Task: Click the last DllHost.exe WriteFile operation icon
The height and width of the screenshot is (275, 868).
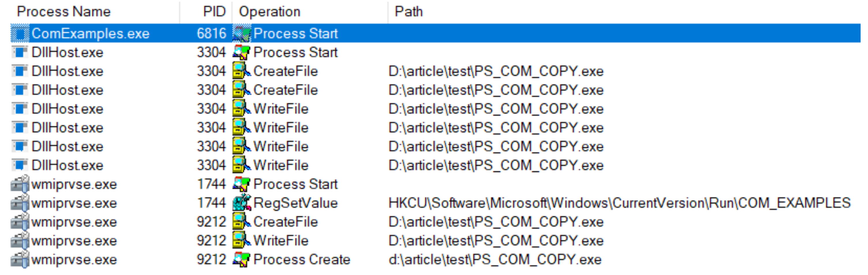Action: click(242, 165)
